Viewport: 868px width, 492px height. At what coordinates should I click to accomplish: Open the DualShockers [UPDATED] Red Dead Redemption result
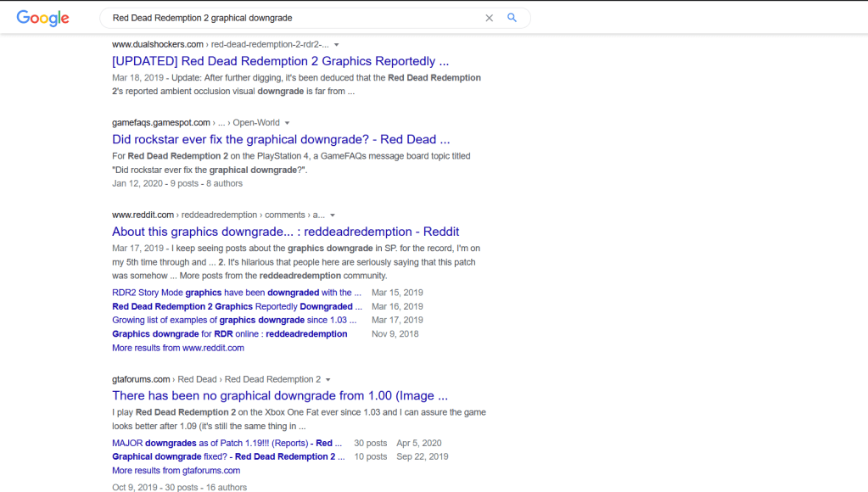[x=280, y=61]
